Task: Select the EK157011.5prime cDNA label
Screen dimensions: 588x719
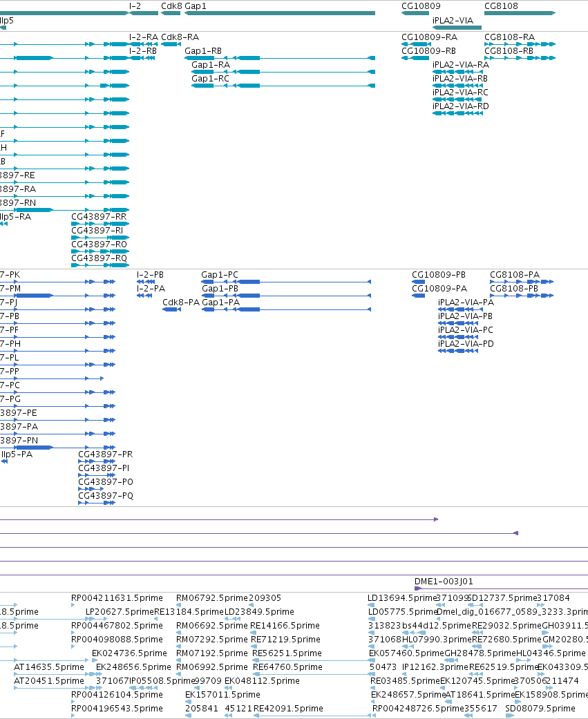Action: [x=222, y=695]
